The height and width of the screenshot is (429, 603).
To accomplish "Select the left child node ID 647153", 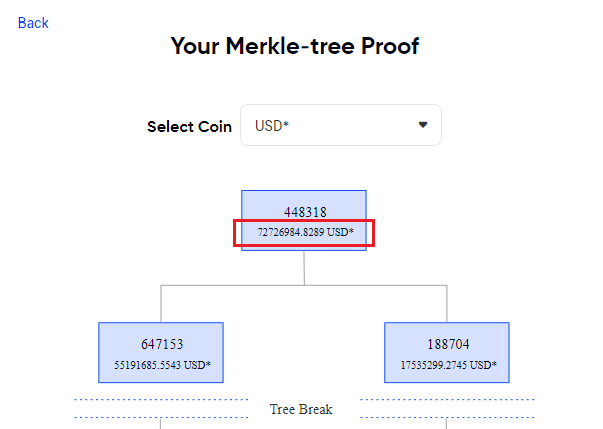I will click(x=161, y=344).
